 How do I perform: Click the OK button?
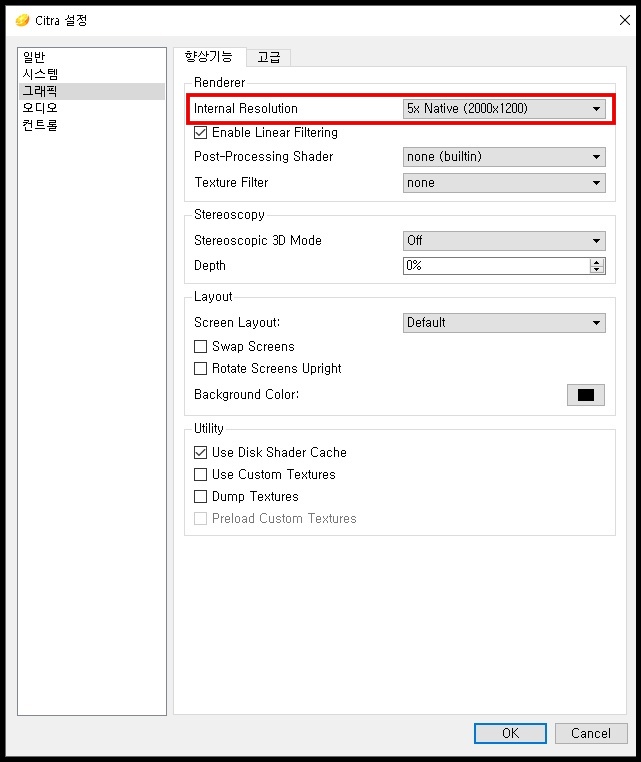pyautogui.click(x=510, y=733)
